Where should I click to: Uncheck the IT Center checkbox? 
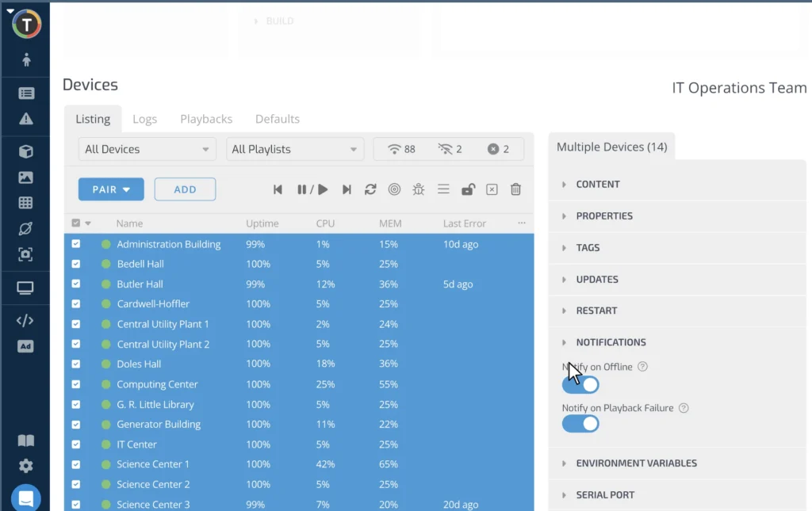76,444
